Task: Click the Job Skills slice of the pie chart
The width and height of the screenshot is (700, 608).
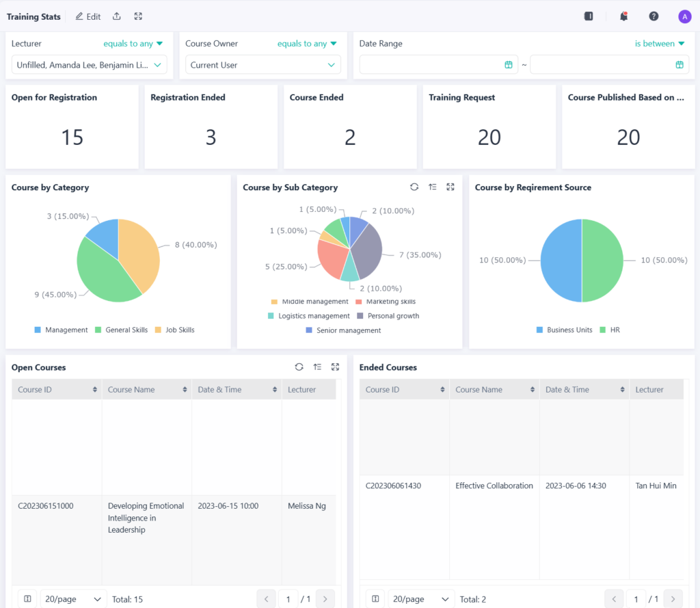Action: click(140, 253)
